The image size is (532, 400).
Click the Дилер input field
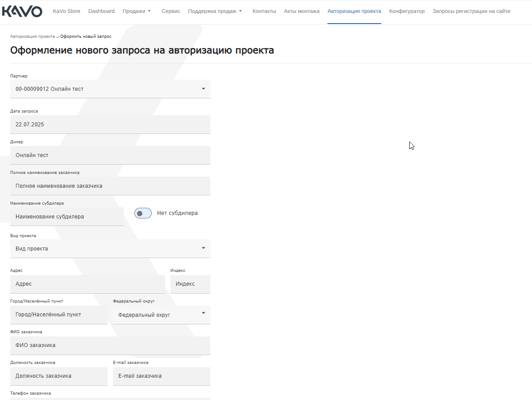point(110,155)
